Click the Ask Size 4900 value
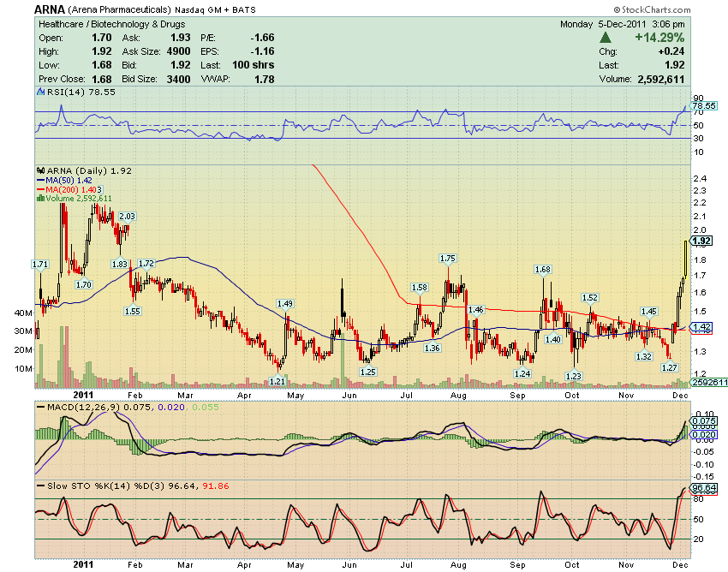The image size is (728, 572). click(x=179, y=51)
